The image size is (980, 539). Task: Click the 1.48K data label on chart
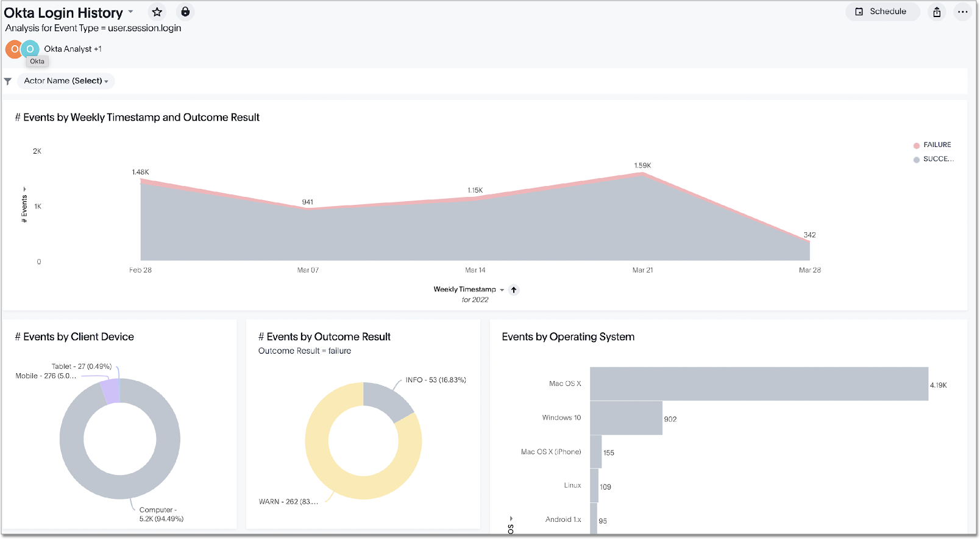pyautogui.click(x=140, y=172)
